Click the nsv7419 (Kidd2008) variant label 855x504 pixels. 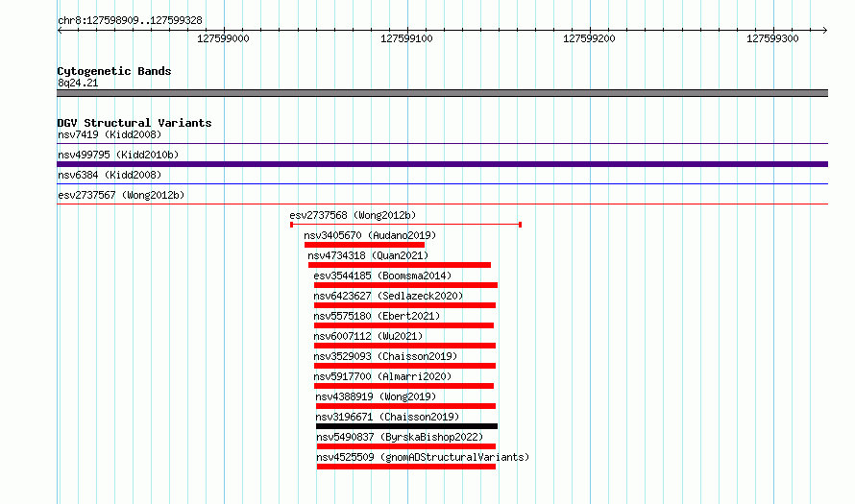tap(110, 134)
